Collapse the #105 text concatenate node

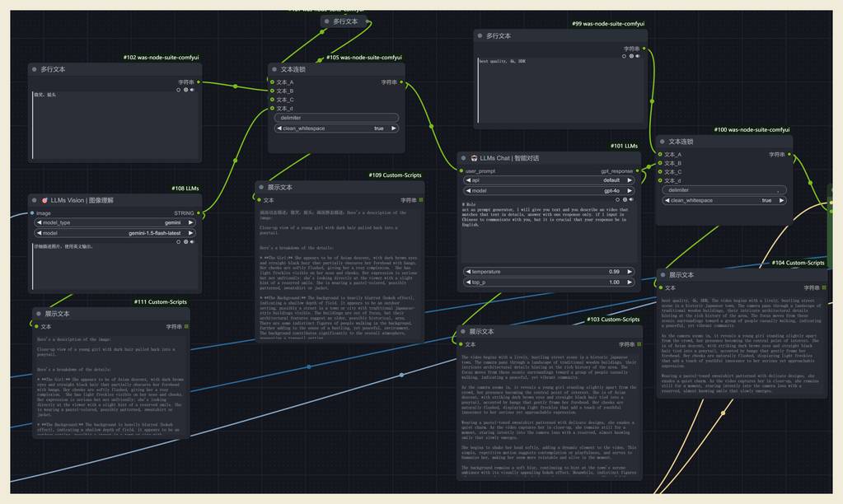[274, 70]
